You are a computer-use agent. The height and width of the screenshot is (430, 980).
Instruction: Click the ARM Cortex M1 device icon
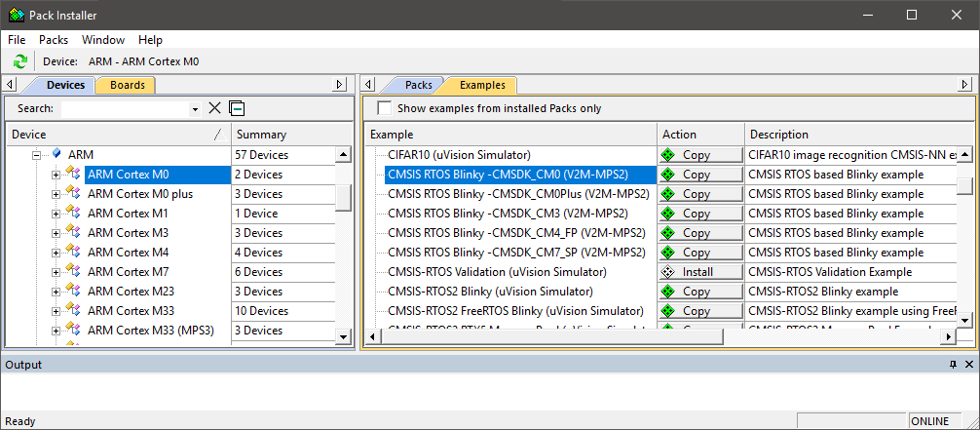click(x=73, y=213)
